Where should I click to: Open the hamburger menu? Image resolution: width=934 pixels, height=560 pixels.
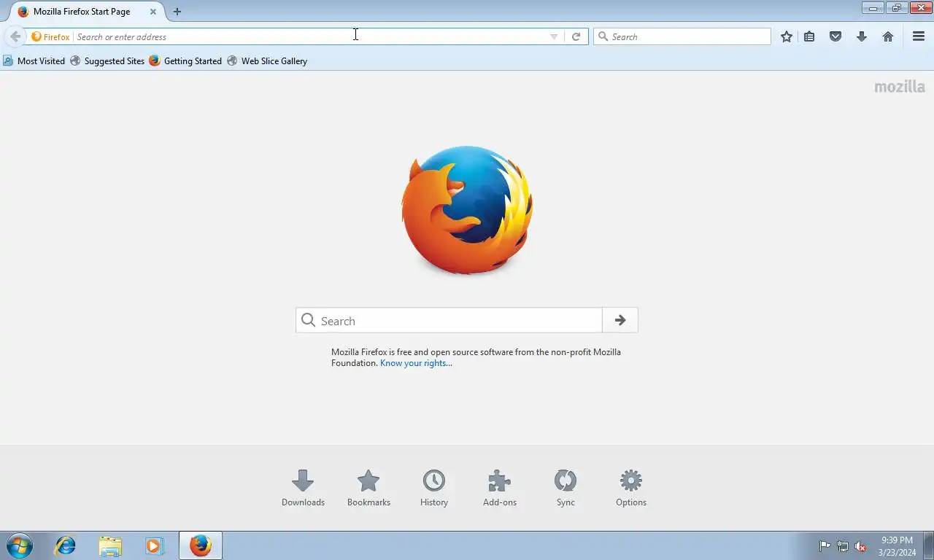click(x=919, y=36)
